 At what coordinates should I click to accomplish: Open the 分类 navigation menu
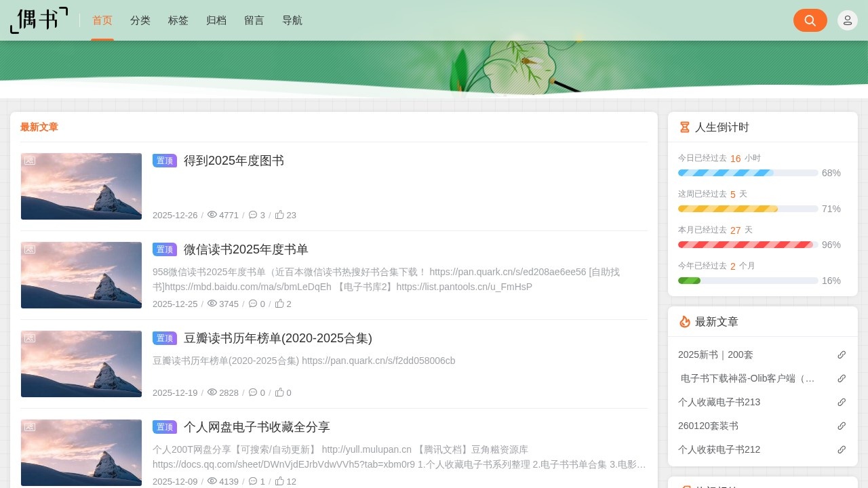tap(140, 20)
